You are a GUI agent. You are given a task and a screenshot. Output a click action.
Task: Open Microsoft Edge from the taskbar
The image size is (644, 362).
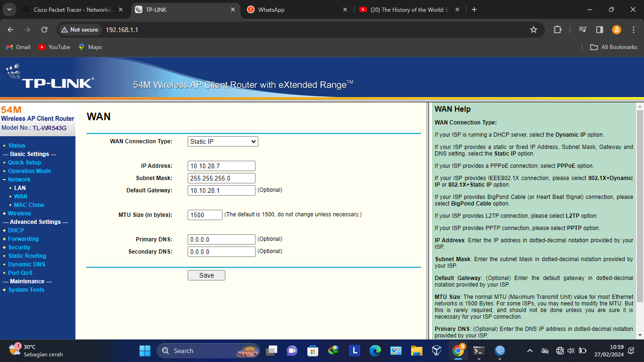click(x=375, y=351)
